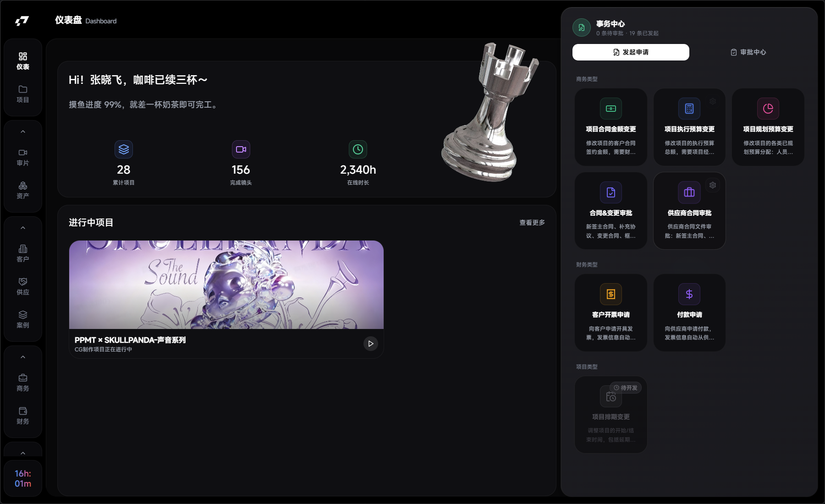Screen dimensions: 825x504
Task: Open the 客户开票申请 invoice card
Action: click(611, 313)
